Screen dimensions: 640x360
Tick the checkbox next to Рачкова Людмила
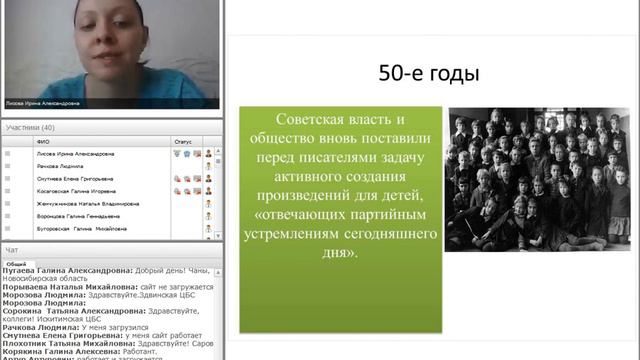pos(7,166)
